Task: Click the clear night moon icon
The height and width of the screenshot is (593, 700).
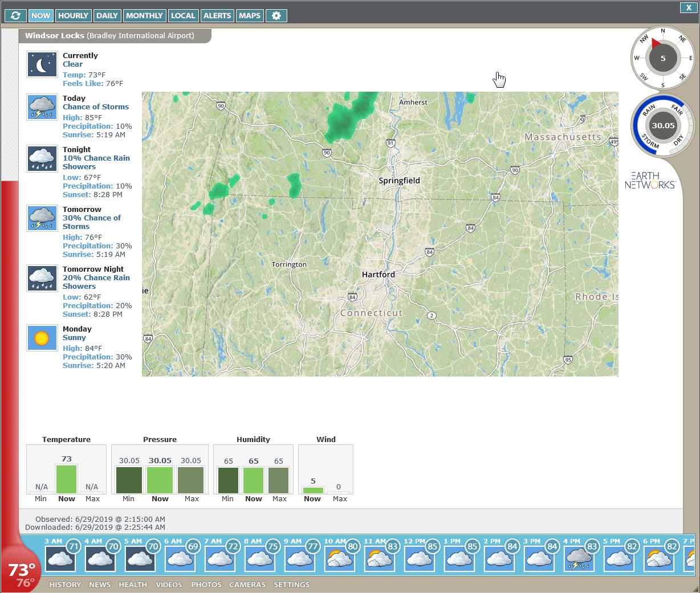Action: point(42,65)
